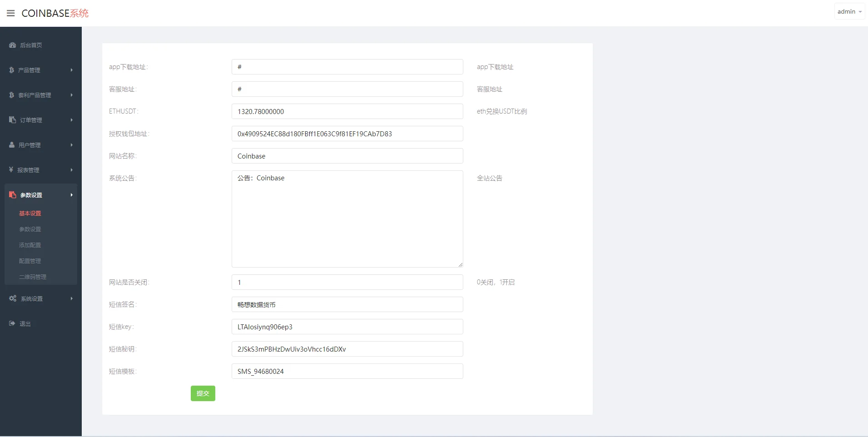The image size is (868, 437).
Task: Open the 二维码管理 submenu item
Action: click(x=33, y=277)
